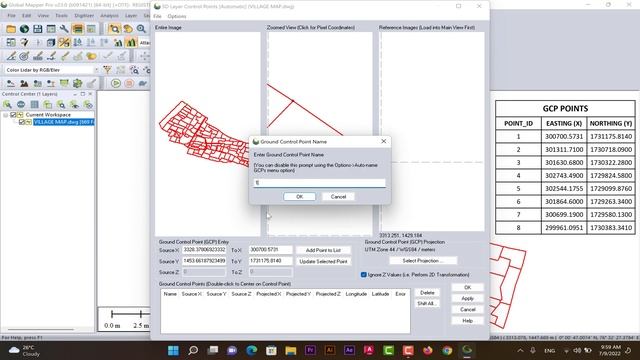Click the bullseye target digitizer icon
Screen dimensions: 640x360
tap(24, 56)
